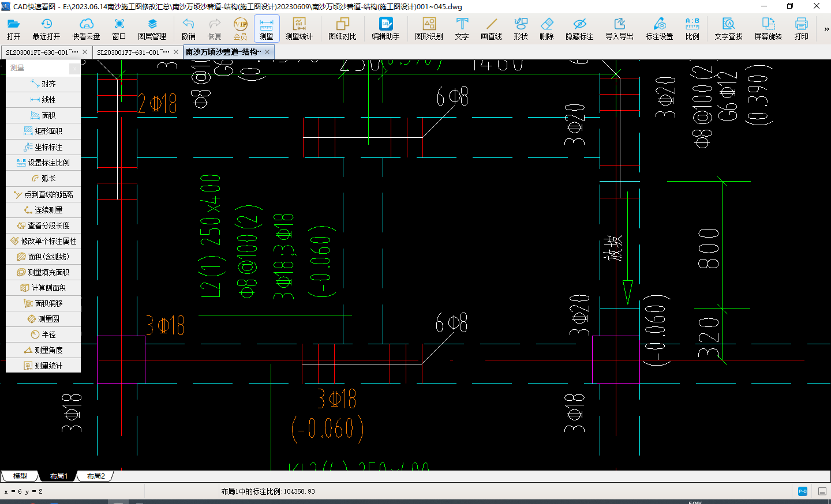Choose 测量圆 circle measurement
This screenshot has height=504, width=831.
pos(43,319)
